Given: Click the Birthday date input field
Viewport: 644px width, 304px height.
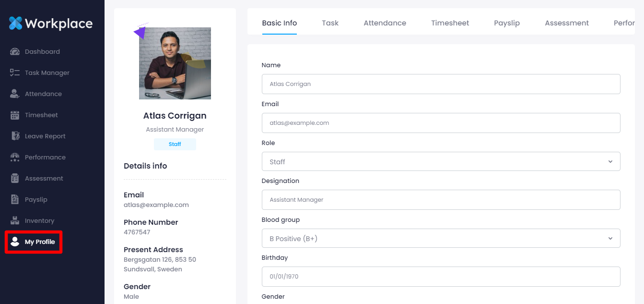Looking at the screenshot, I should (441, 277).
